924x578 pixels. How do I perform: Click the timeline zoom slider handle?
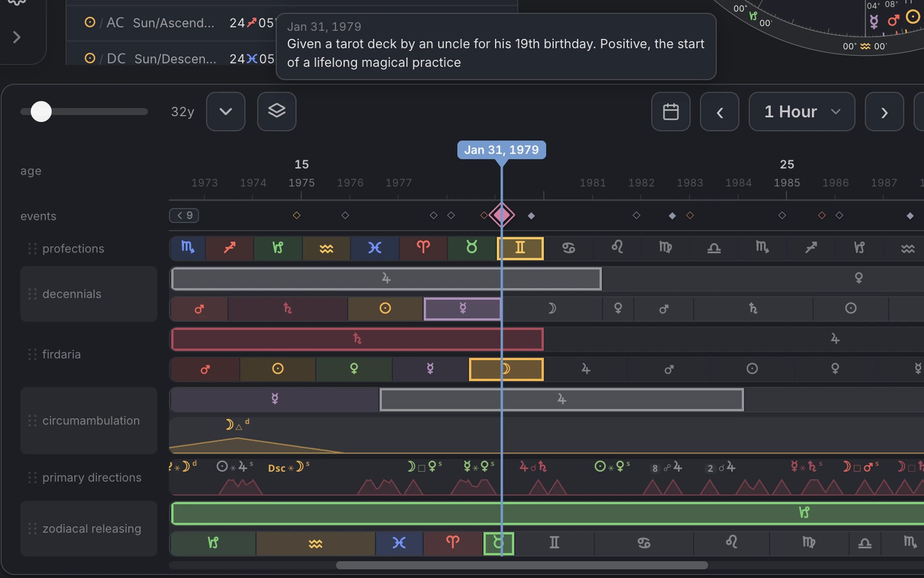coord(41,111)
